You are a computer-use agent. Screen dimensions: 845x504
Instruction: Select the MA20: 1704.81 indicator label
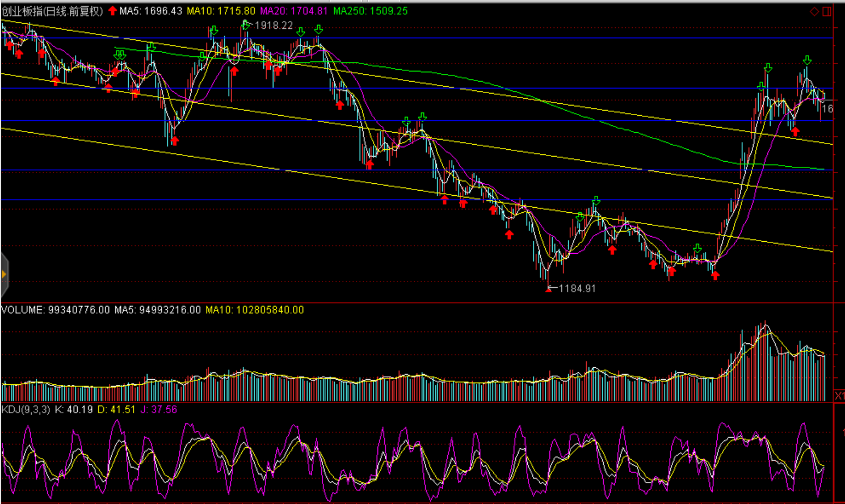pos(294,11)
